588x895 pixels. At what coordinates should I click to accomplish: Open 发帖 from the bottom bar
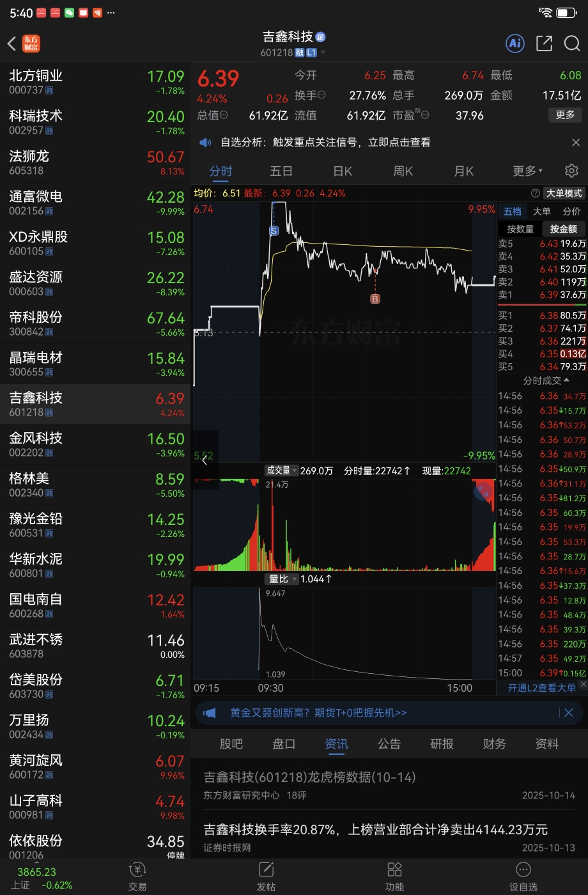pos(266,876)
